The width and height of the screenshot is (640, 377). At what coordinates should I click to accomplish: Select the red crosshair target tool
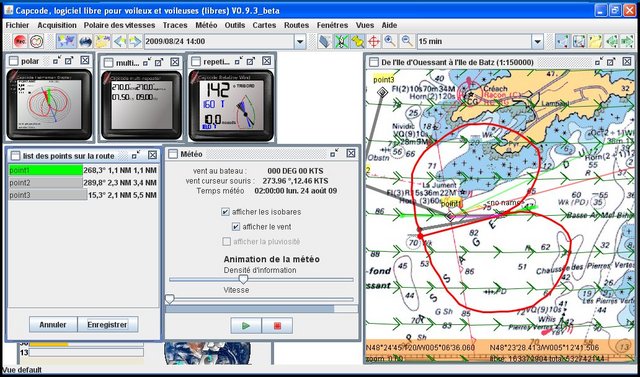point(374,41)
